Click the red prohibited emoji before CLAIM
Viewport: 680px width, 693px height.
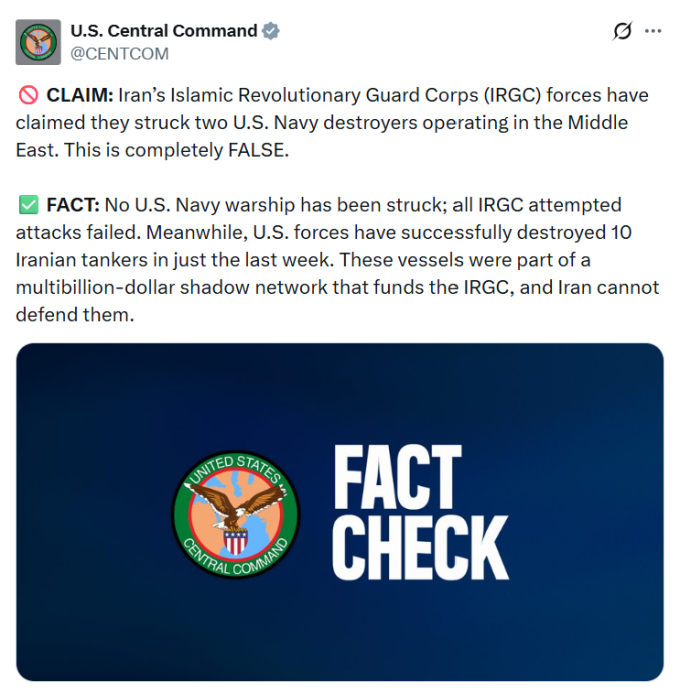(x=28, y=95)
